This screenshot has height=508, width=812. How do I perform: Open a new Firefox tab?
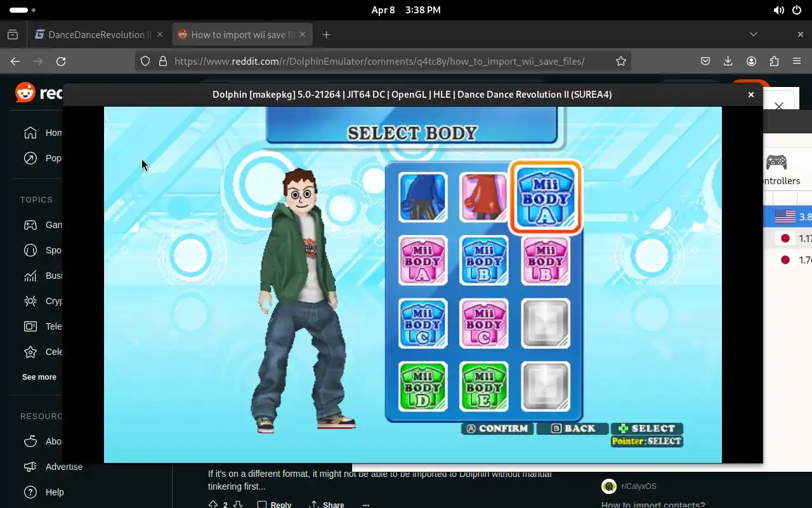(x=326, y=34)
